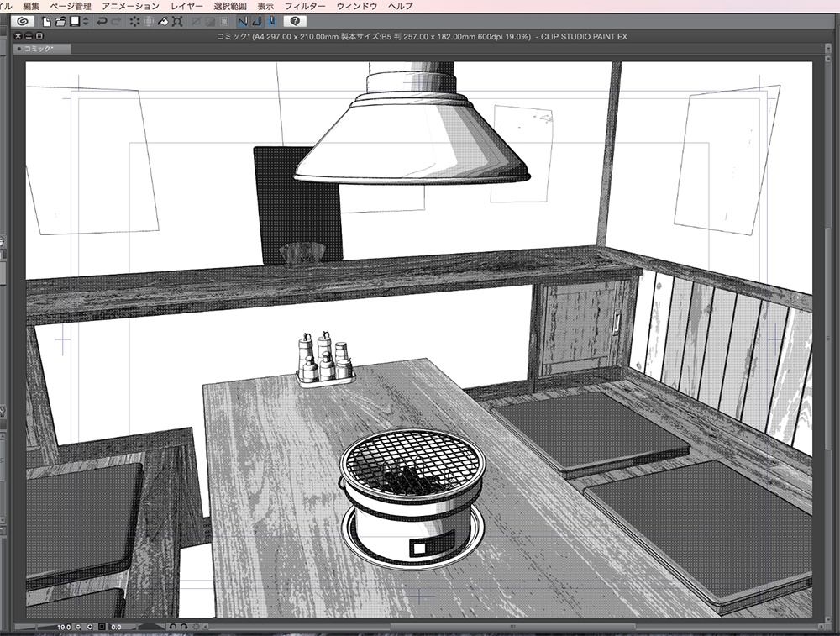Open the 編集 menu

click(31, 6)
